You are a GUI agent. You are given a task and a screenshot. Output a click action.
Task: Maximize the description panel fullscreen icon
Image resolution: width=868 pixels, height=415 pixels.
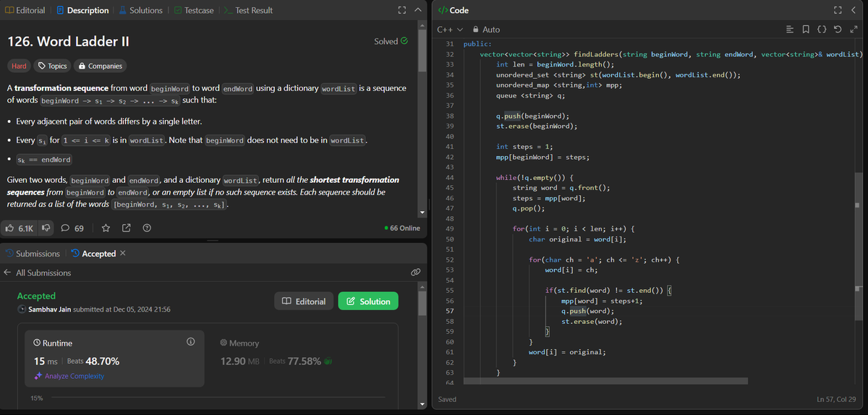point(401,10)
